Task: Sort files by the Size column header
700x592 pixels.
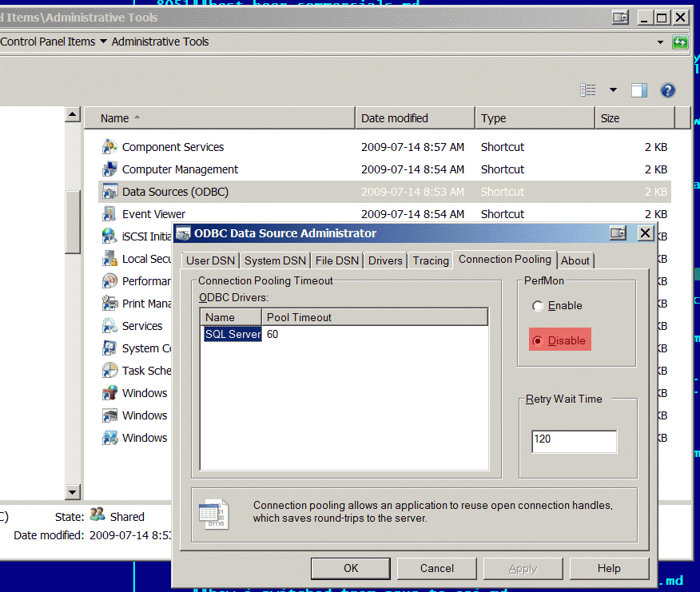Action: click(x=634, y=118)
